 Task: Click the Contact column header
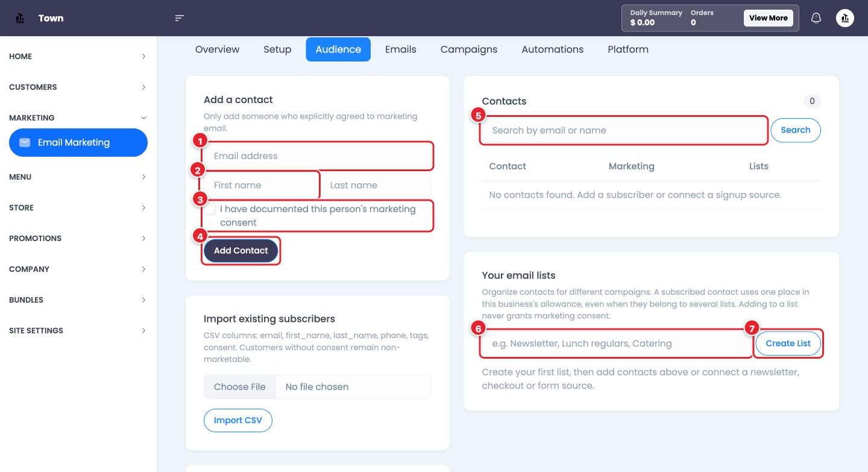click(508, 166)
